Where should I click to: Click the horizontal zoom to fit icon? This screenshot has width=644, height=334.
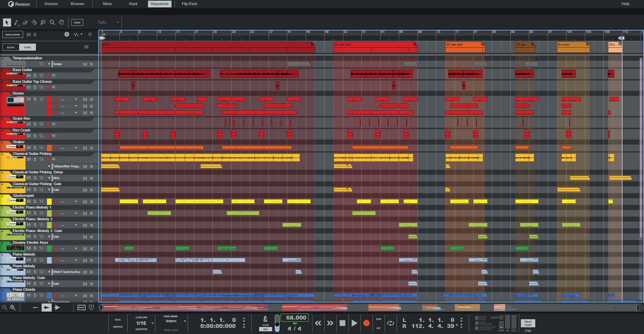click(x=81, y=307)
